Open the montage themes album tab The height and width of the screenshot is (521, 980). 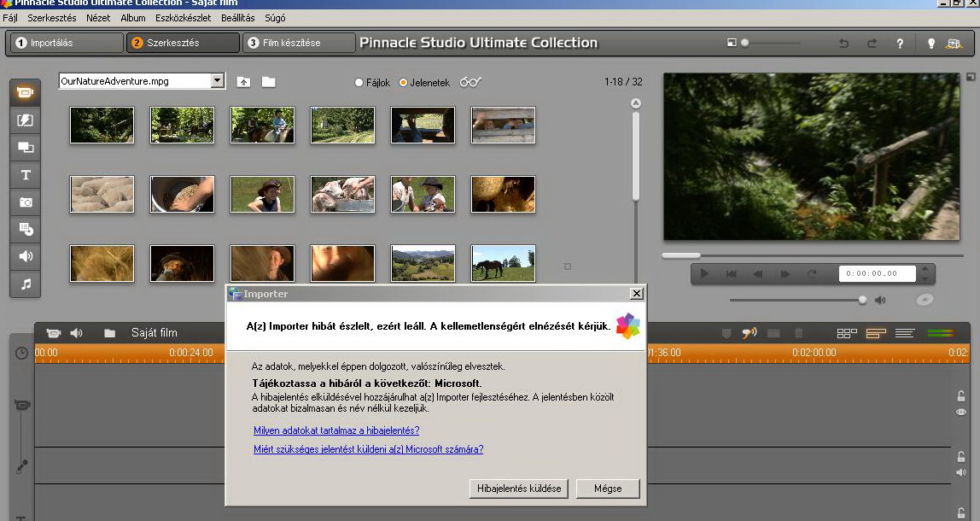(x=25, y=148)
